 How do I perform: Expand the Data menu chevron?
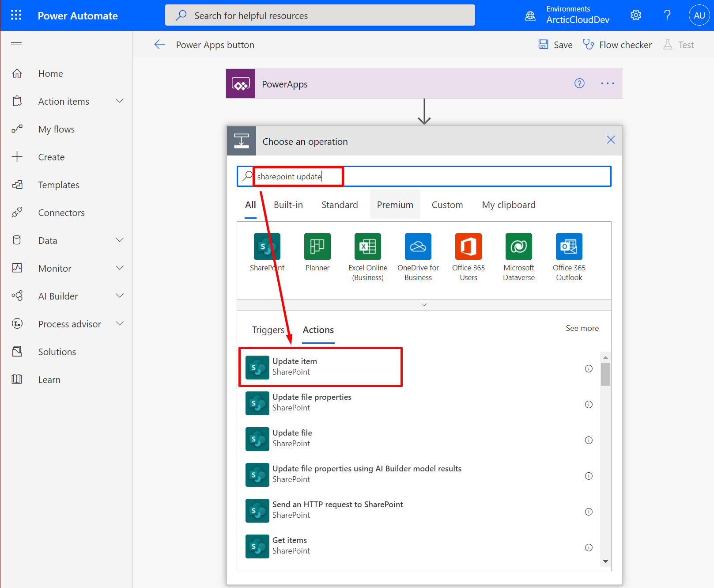coord(120,240)
